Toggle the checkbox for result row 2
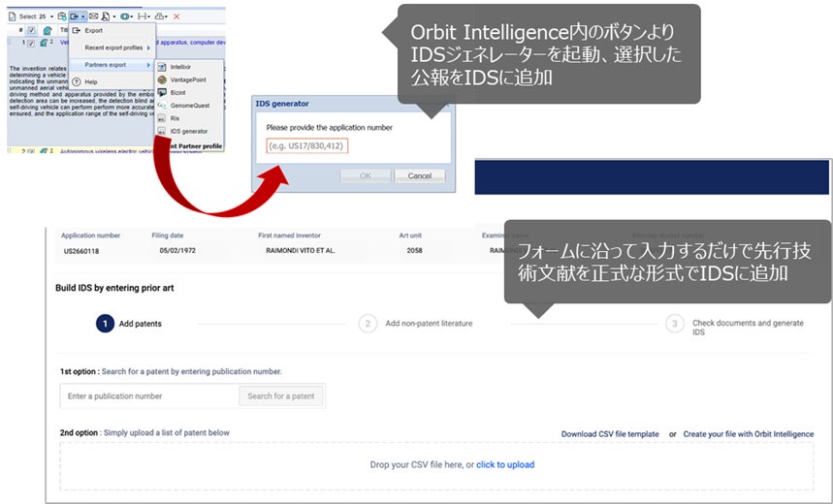The image size is (833, 504). pyautogui.click(x=31, y=152)
